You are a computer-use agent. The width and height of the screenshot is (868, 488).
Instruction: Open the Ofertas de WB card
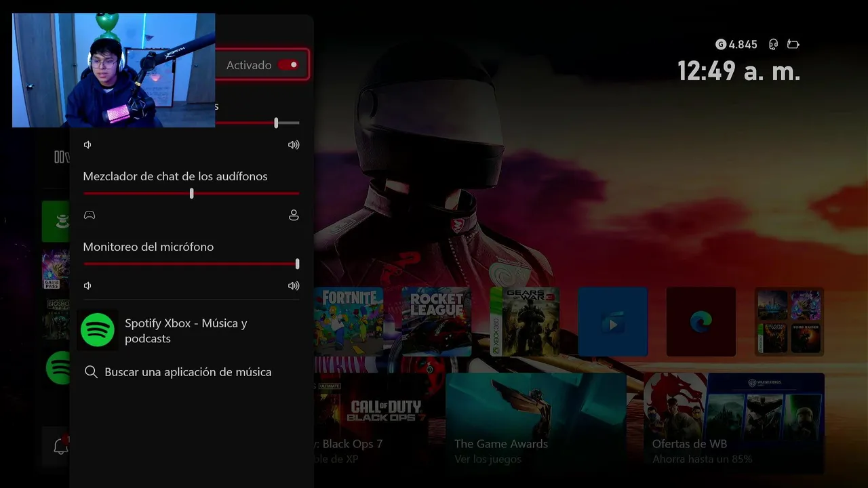[734, 423]
